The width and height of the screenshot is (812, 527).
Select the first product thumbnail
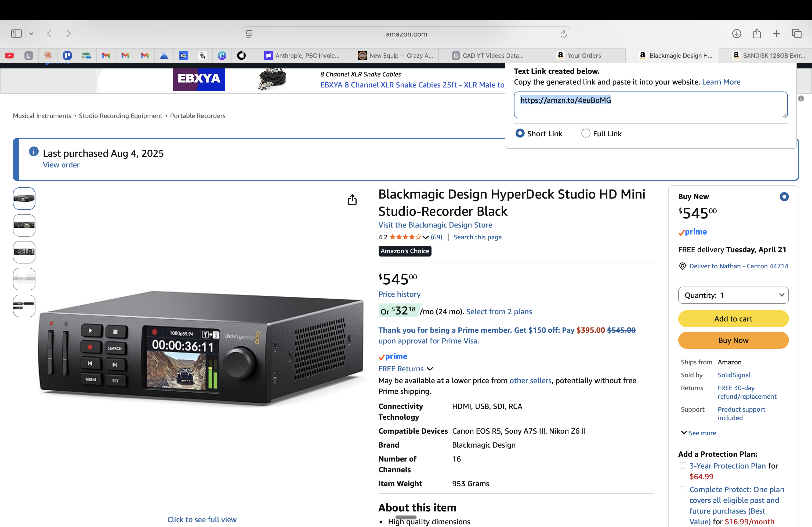24,198
